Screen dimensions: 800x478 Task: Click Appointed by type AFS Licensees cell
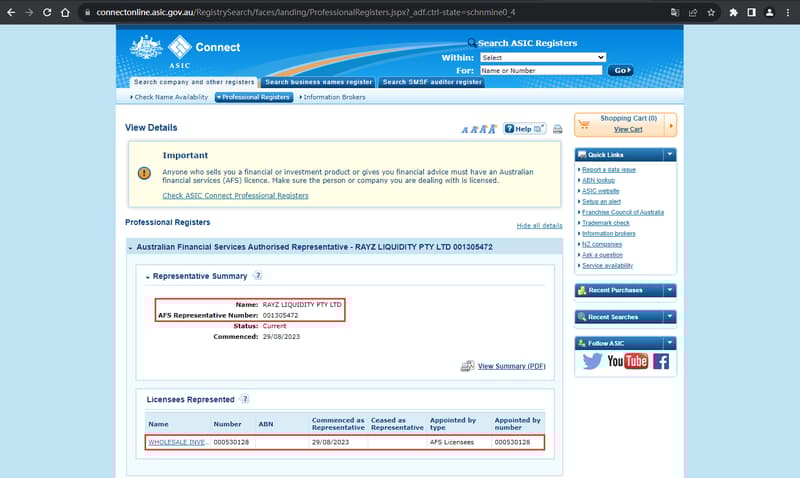(x=452, y=442)
